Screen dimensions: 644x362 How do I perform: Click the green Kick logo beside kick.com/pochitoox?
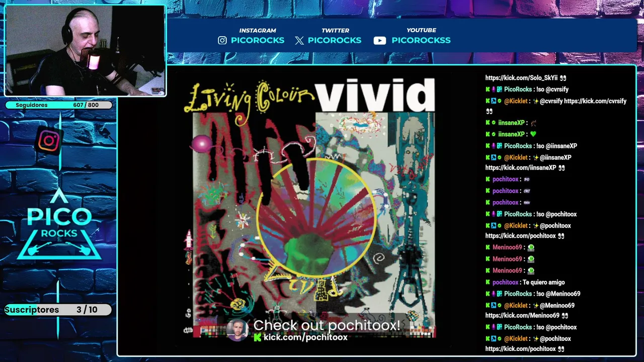258,337
